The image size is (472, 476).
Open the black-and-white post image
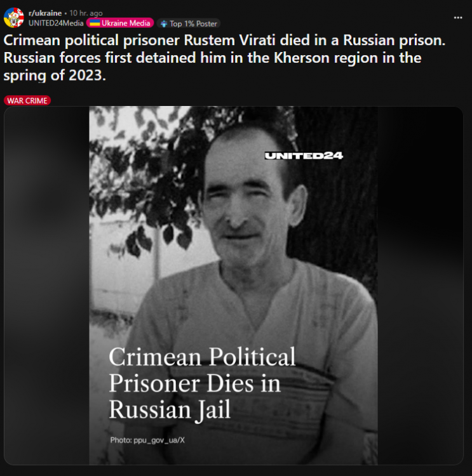pos(233,286)
